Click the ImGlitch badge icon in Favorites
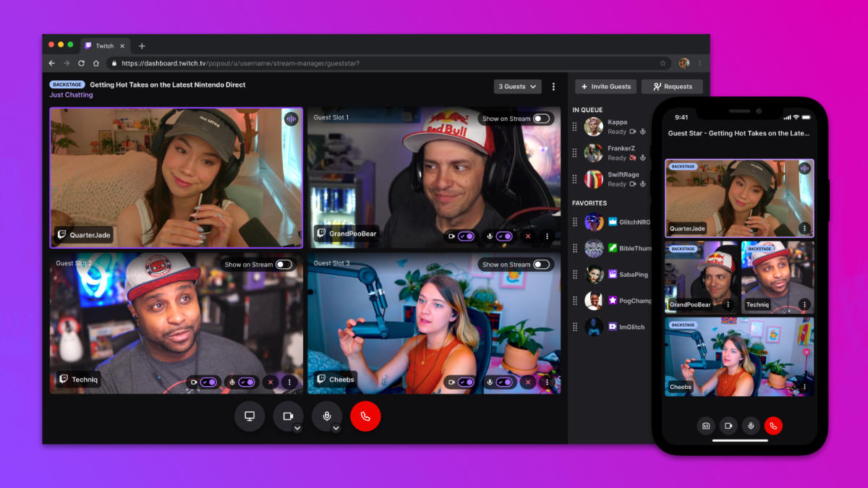This screenshot has width=868, height=488. click(x=613, y=327)
